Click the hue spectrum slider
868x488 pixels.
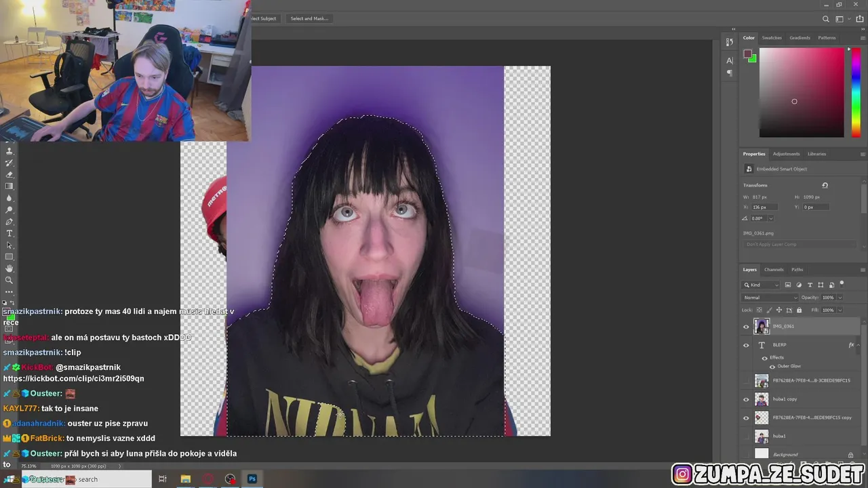(856, 93)
